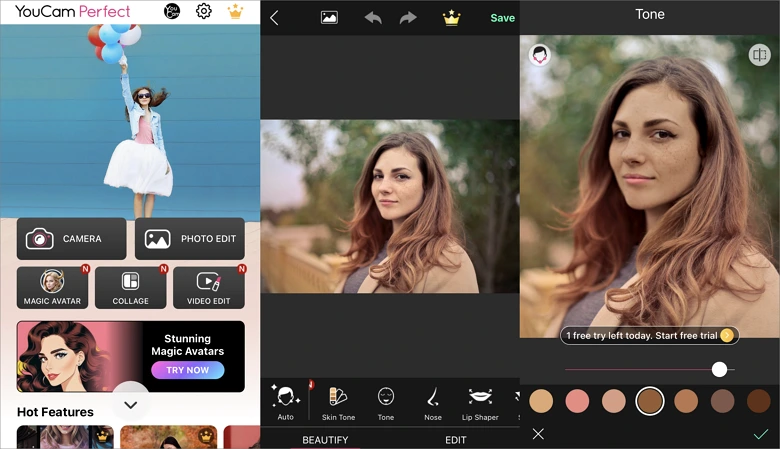The image size is (780, 449).
Task: Pick the pink tone swatch
Action: click(577, 401)
